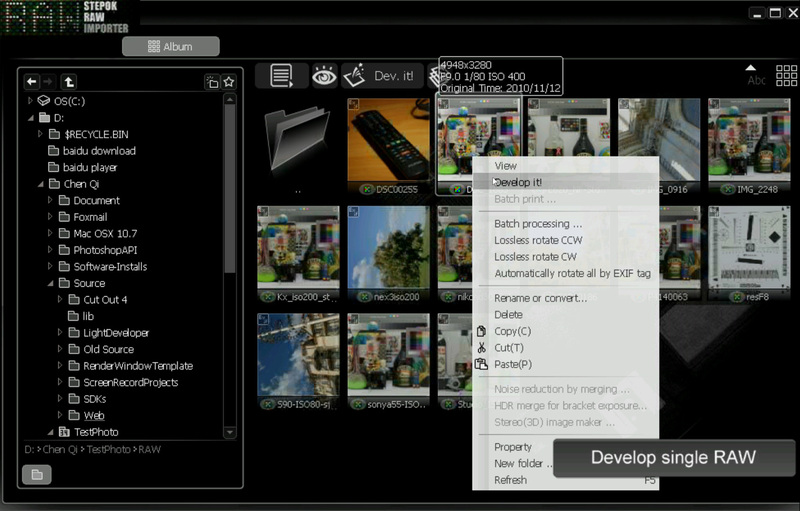800x511 pixels.
Task: Toggle the corner mark on nex3iso200 thumbnail
Action: [353, 212]
